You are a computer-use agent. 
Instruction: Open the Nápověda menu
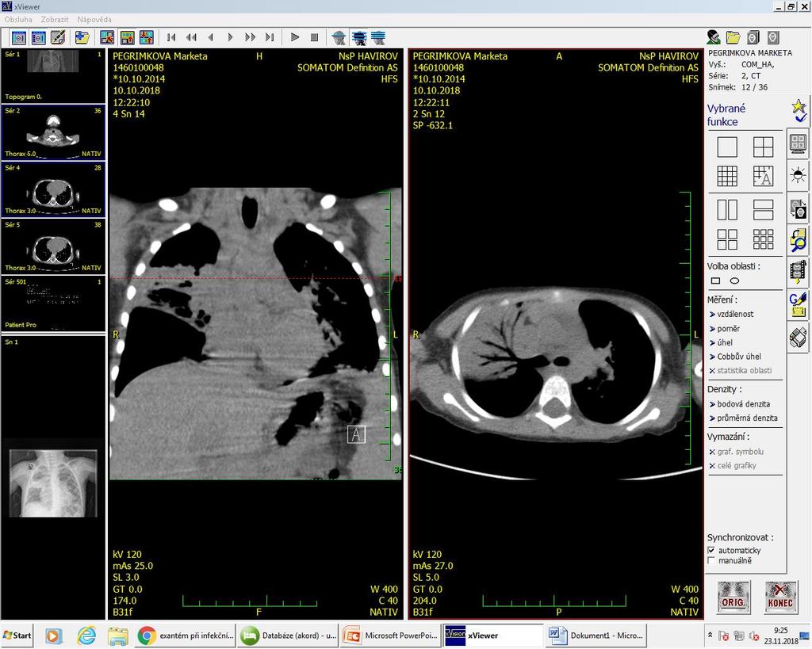pyautogui.click(x=94, y=19)
